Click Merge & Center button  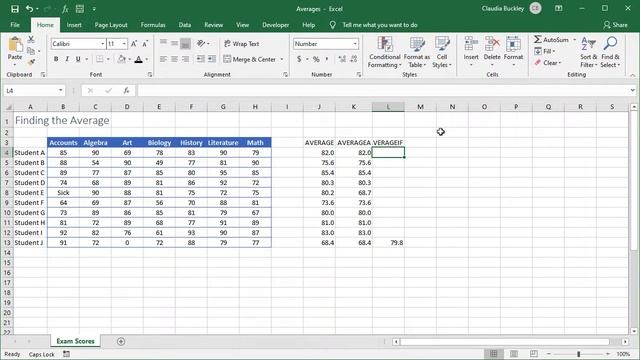tap(249, 59)
